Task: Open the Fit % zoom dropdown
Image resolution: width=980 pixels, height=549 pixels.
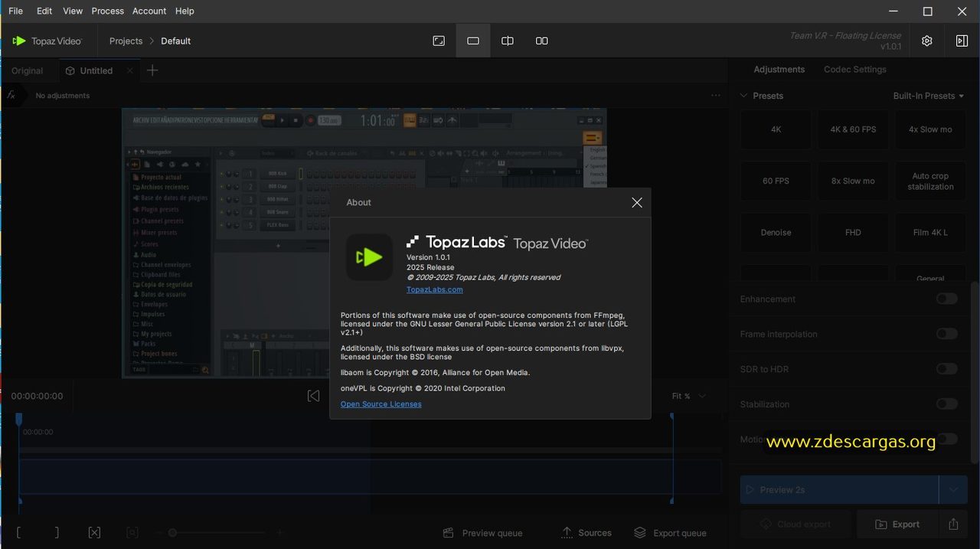Action: [689, 396]
